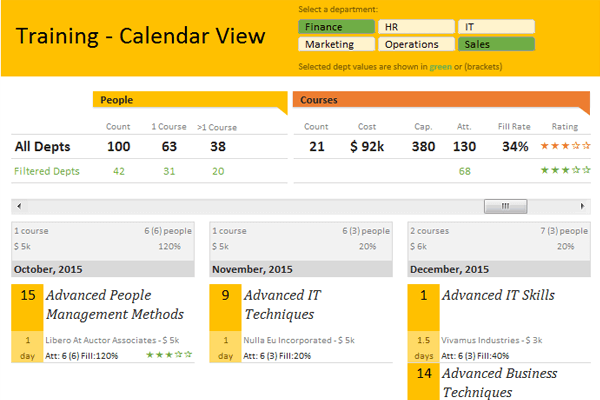The image size is (600, 400).
Task: Click the right arrow of the horizontal scrollbar
Action: click(583, 206)
